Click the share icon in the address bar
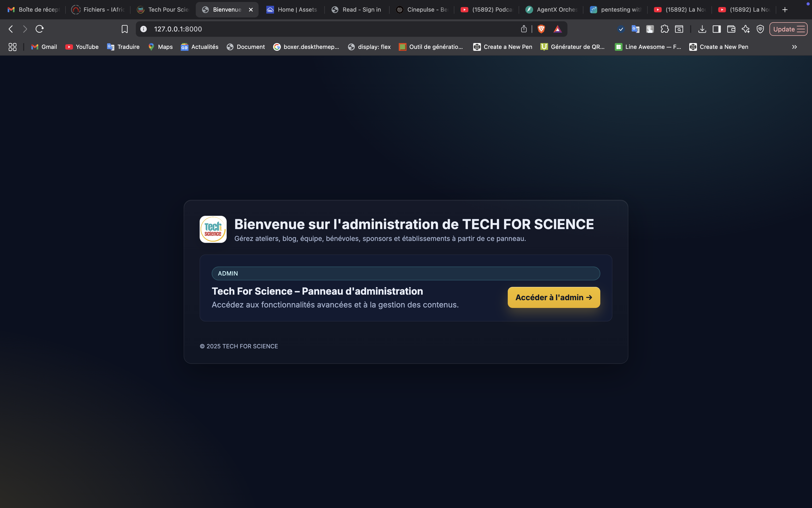 (x=524, y=29)
